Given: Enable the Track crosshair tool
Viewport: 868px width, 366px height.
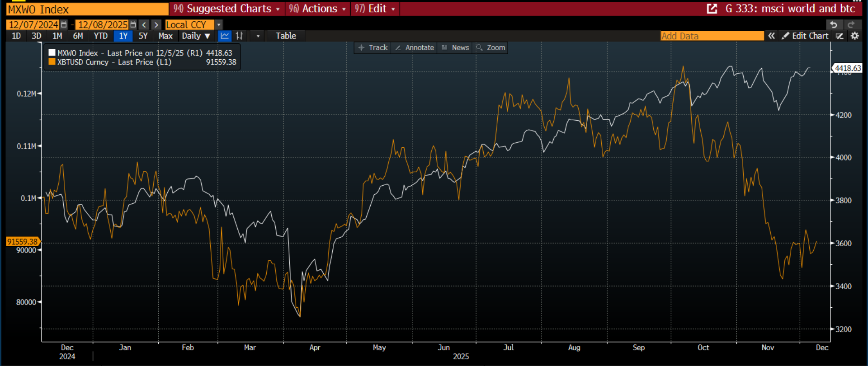Looking at the screenshot, I should (x=373, y=48).
